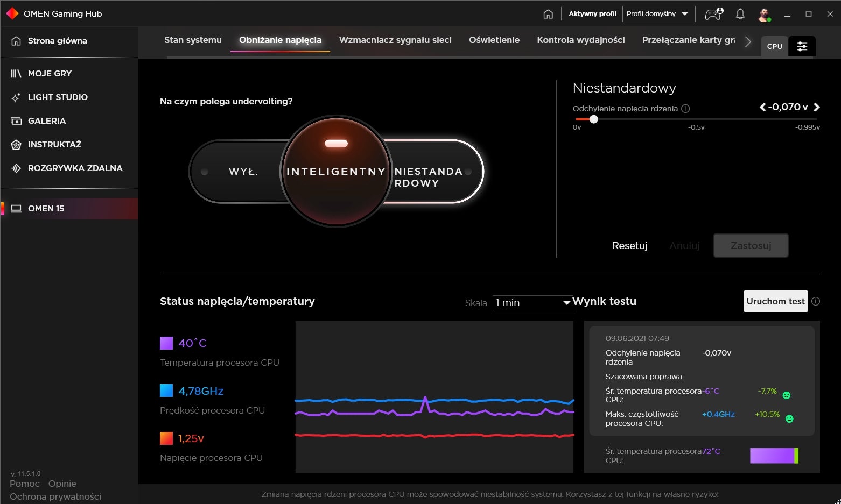
Task: Open LIGHT STUDIO in sidebar
Action: click(x=69, y=97)
